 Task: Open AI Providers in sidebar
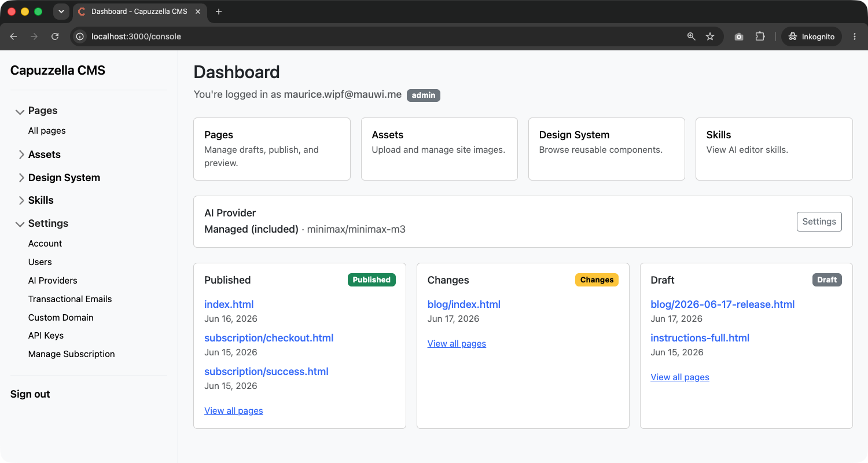pos(53,281)
